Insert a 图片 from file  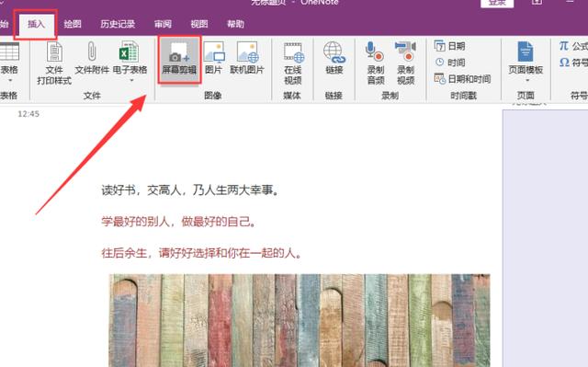point(214,58)
